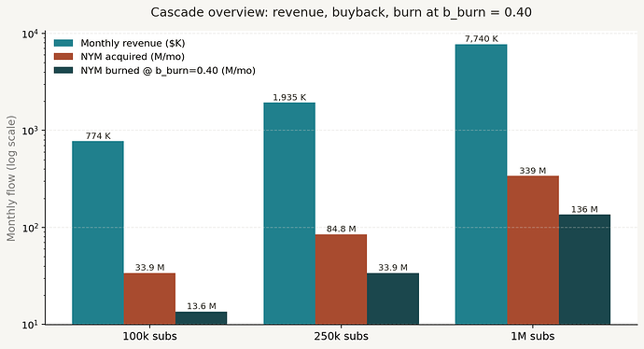Viewport: 644px width, 349px height.
Task: Click the teal revenue bar for 100k subs
Action: tap(98, 232)
